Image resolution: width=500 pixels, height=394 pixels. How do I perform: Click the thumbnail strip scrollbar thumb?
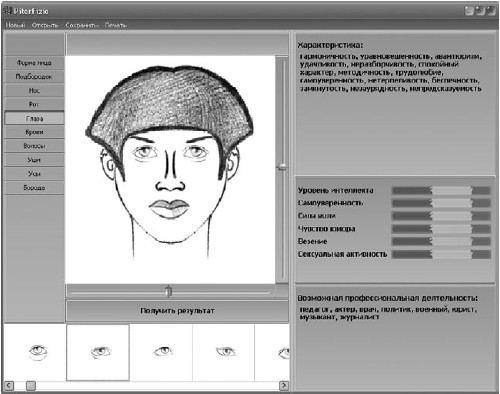point(31,386)
